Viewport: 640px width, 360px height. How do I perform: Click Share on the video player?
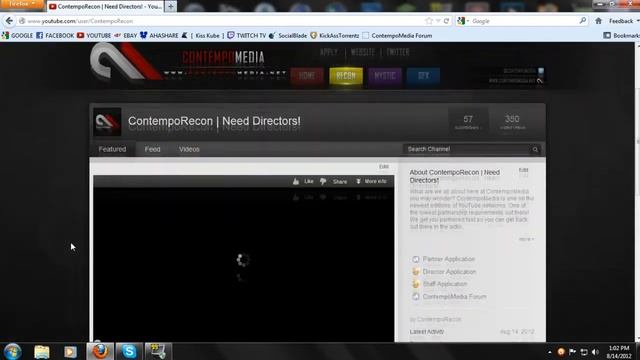coord(340,182)
